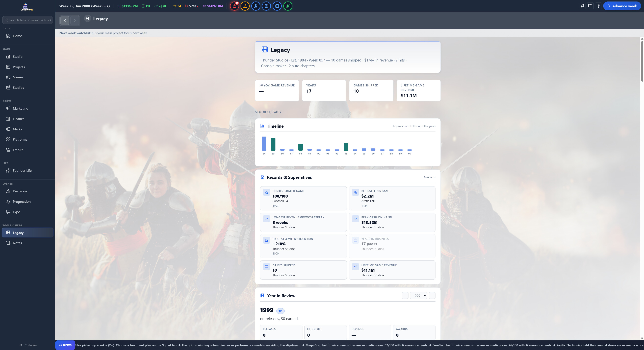The height and width of the screenshot is (350, 644).
Task: Click the star rating 94 indicator
Action: click(177, 6)
